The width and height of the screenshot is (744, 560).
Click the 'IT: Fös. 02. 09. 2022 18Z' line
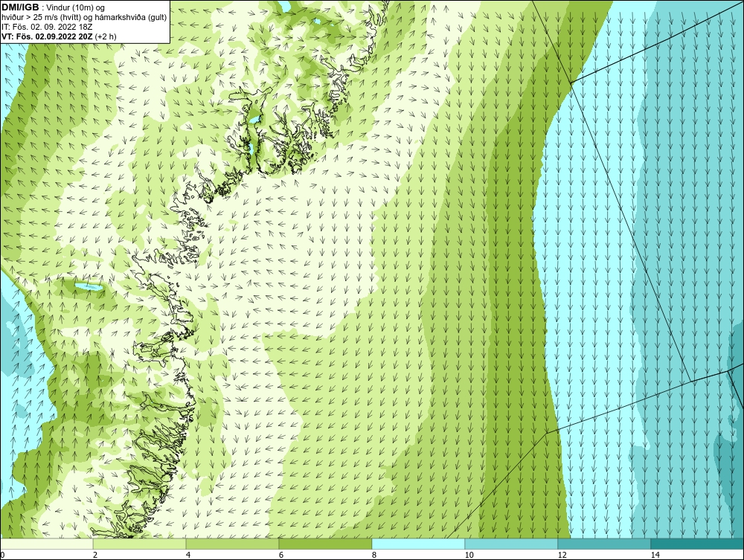point(47,27)
